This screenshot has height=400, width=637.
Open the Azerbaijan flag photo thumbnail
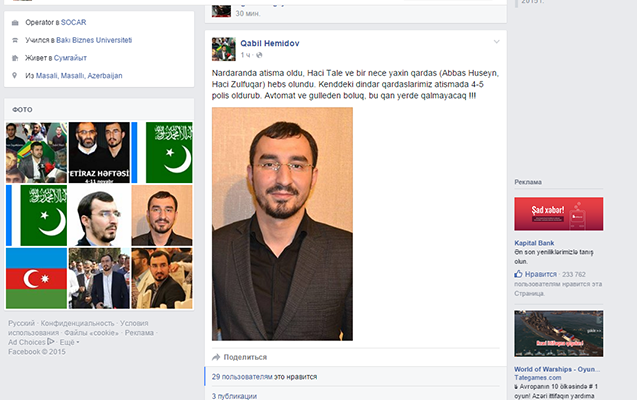coord(36,279)
